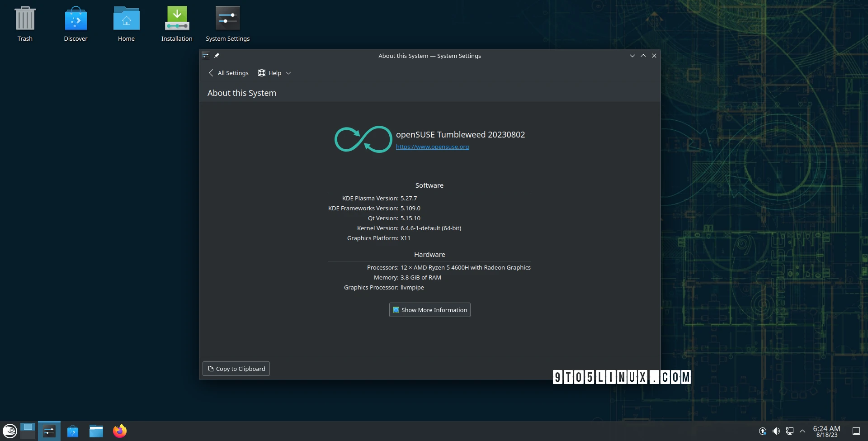The width and height of the screenshot is (868, 441).
Task: Open the Discover app from the desktop
Action: pyautogui.click(x=75, y=19)
